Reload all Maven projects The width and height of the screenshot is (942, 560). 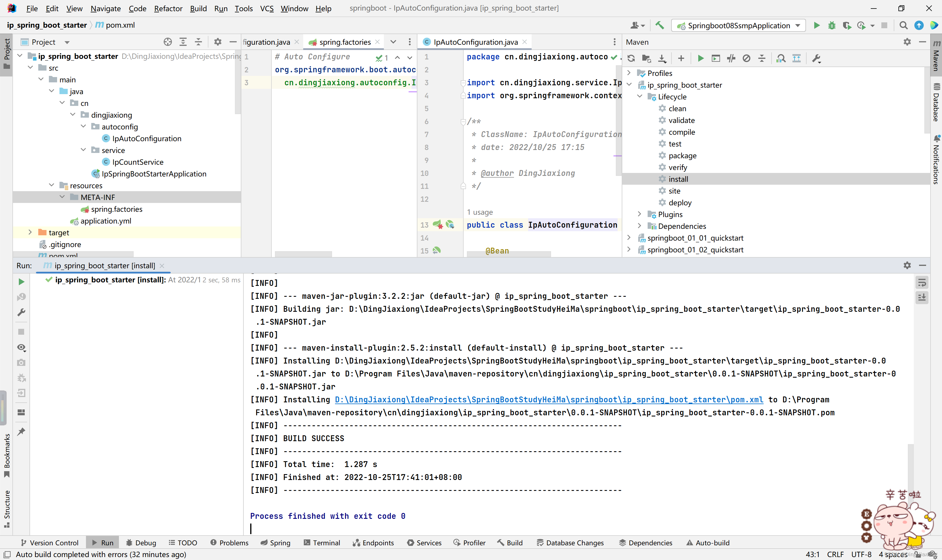(631, 59)
